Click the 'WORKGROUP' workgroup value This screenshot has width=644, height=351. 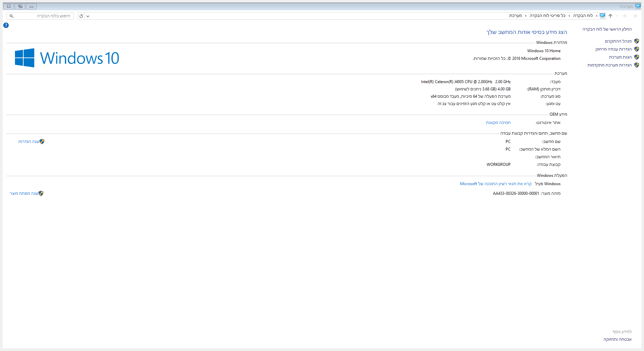(x=499, y=165)
